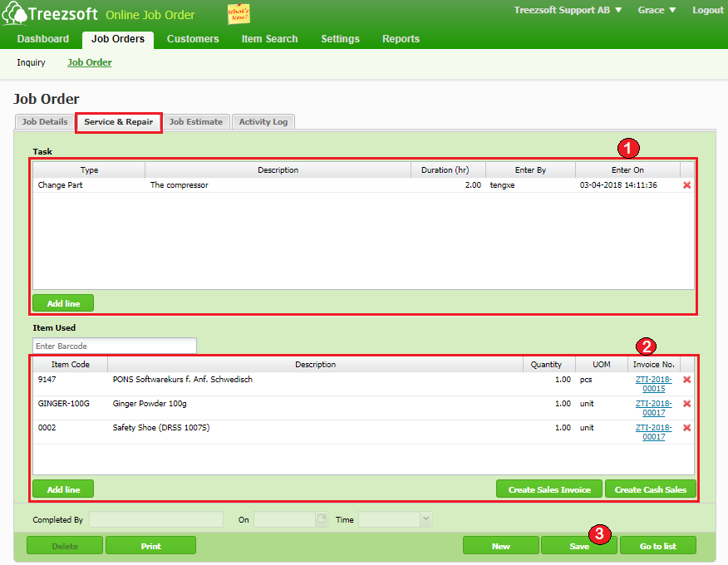Screen dimensions: 728x565
Task: Add a new line to the Task table
Action: (62, 302)
